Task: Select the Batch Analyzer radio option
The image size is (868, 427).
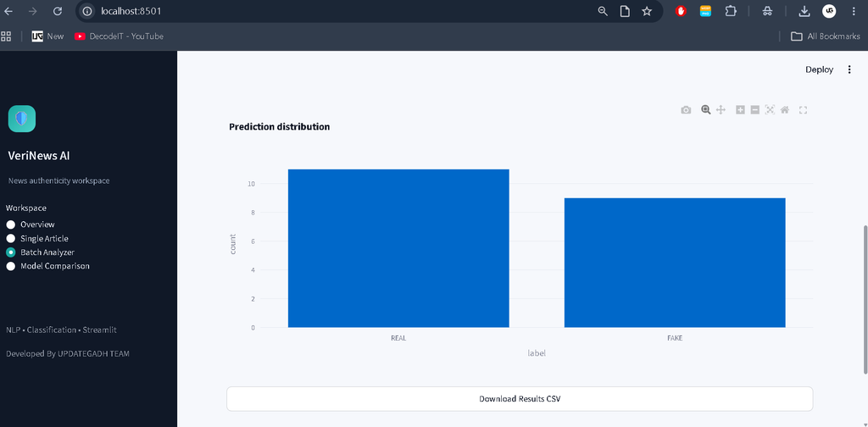Action: 41,252
